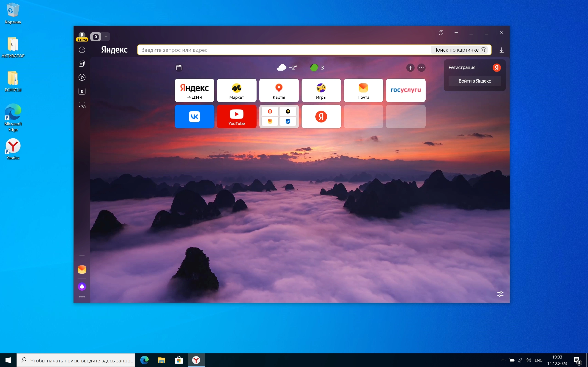Click the bookmarks icon in title bar

441,33
